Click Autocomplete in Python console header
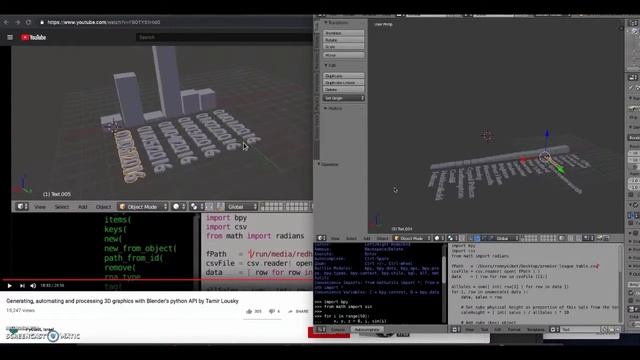The width and height of the screenshot is (640, 360). [367, 329]
